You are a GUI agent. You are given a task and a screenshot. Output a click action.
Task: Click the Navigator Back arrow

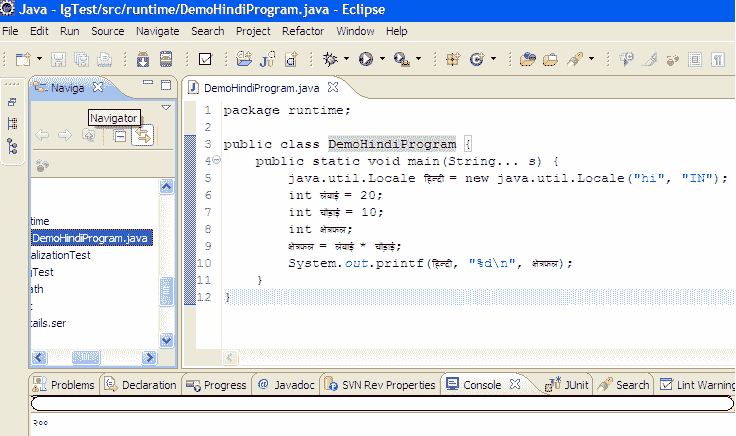42,136
